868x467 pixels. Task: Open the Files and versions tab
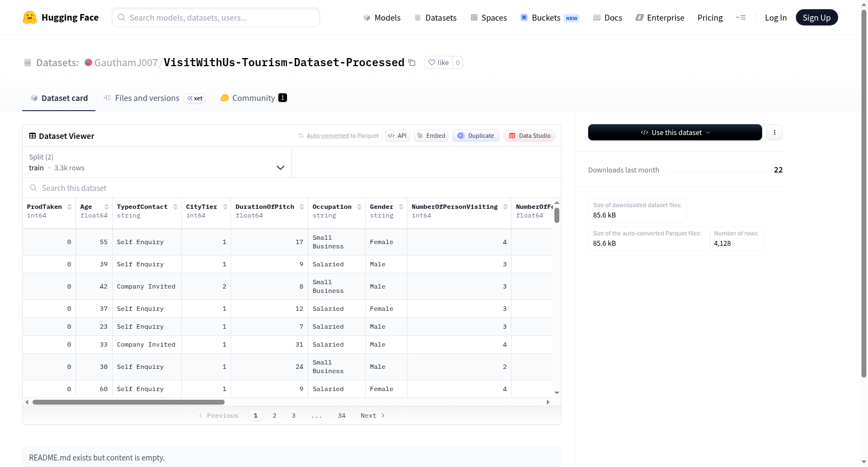pyautogui.click(x=154, y=98)
